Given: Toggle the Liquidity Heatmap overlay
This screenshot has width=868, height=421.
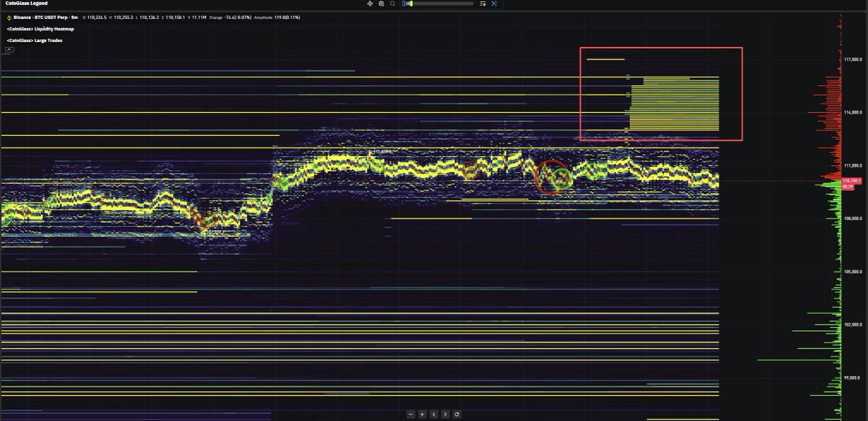Looking at the screenshot, I should [40, 28].
